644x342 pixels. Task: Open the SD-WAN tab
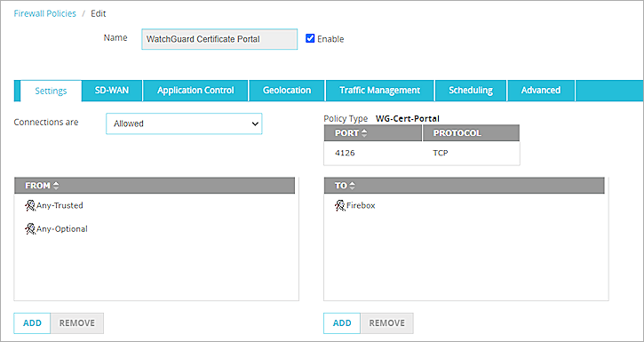[112, 91]
